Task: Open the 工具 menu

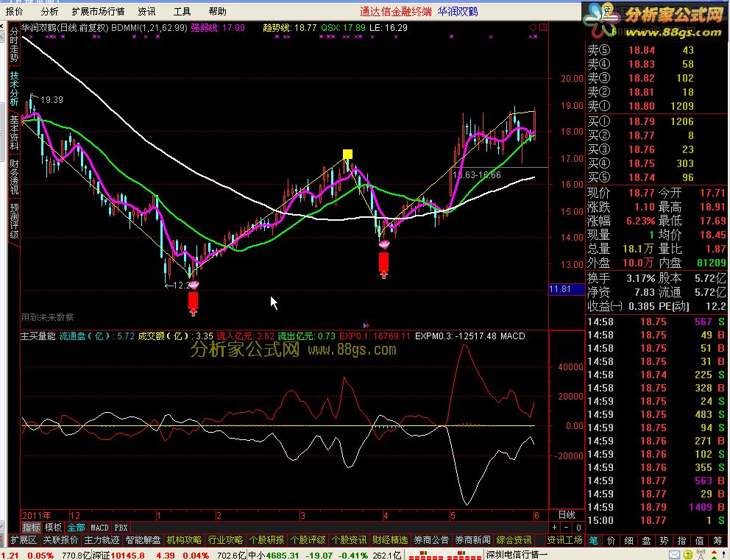Action: [x=182, y=12]
